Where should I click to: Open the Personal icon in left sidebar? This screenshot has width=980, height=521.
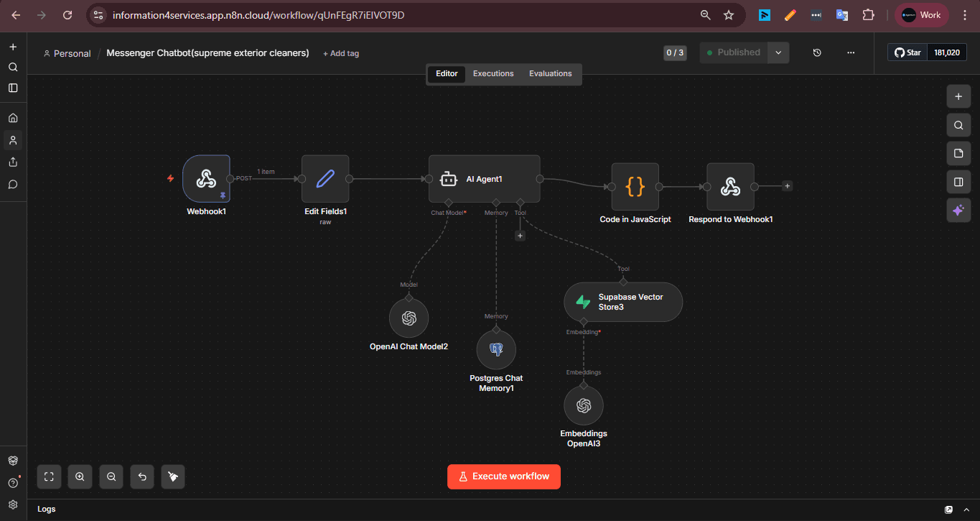(13, 140)
